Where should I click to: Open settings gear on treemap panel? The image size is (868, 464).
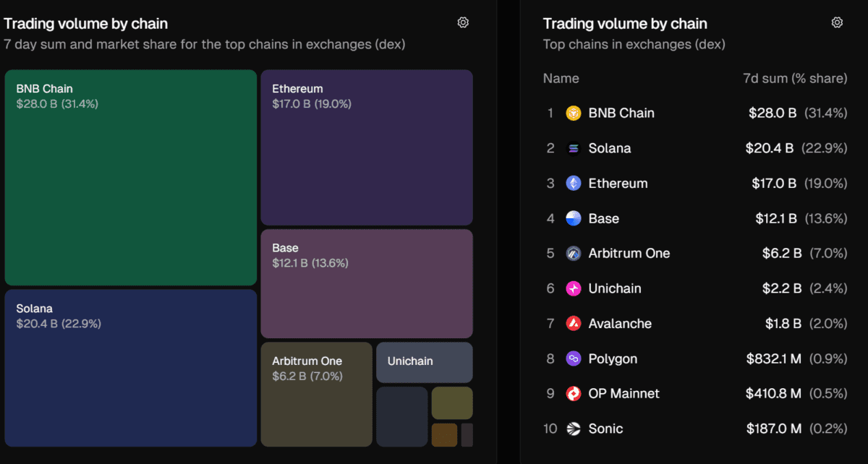(x=463, y=22)
